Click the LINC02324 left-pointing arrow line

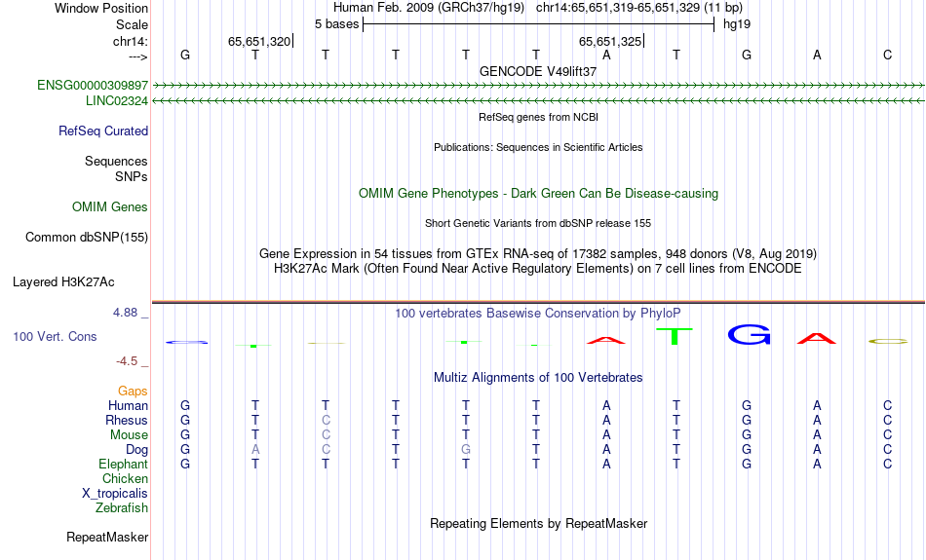point(538,101)
